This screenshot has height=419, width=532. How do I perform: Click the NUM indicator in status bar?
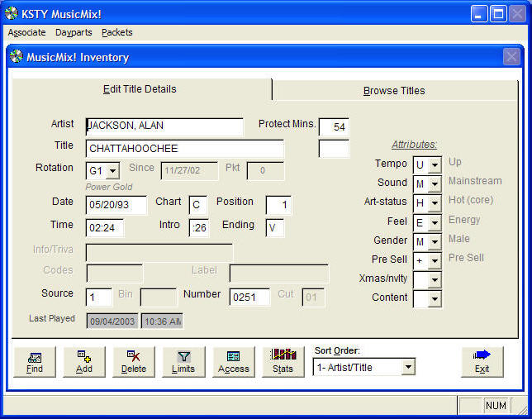(x=496, y=406)
